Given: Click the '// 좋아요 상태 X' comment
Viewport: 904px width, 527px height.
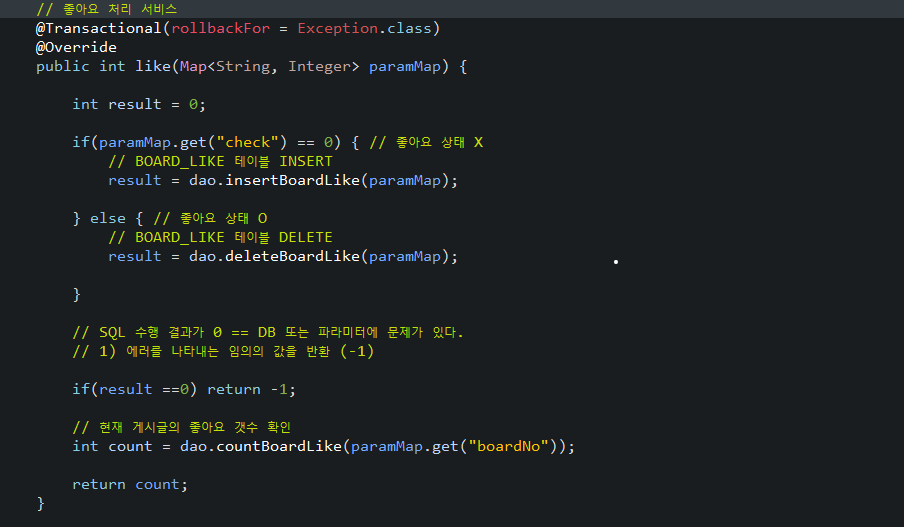Looking at the screenshot, I should pos(426,142).
